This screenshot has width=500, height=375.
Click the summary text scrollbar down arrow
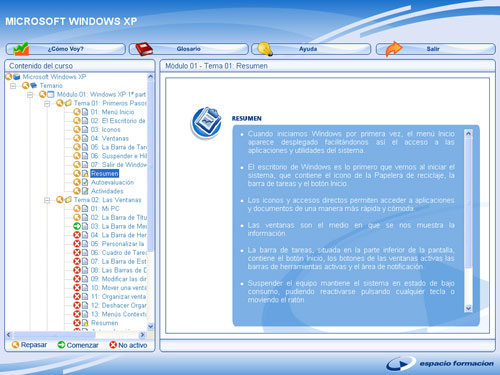468,308
